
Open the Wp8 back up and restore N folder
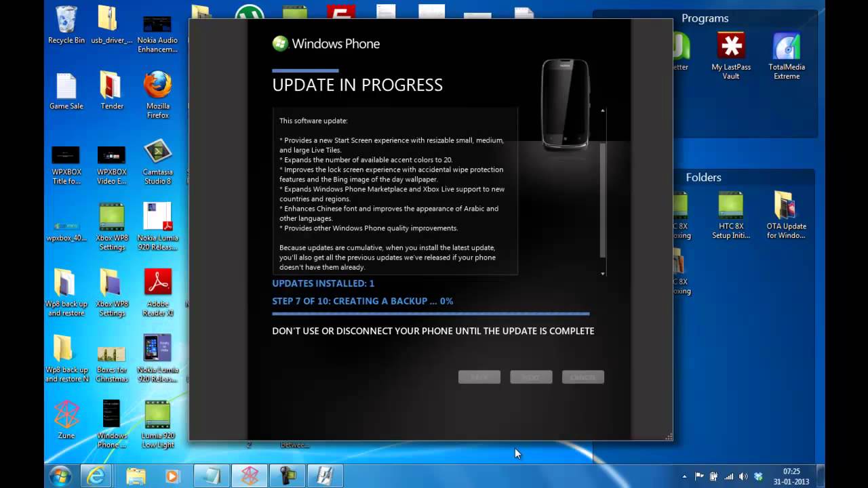(66, 359)
